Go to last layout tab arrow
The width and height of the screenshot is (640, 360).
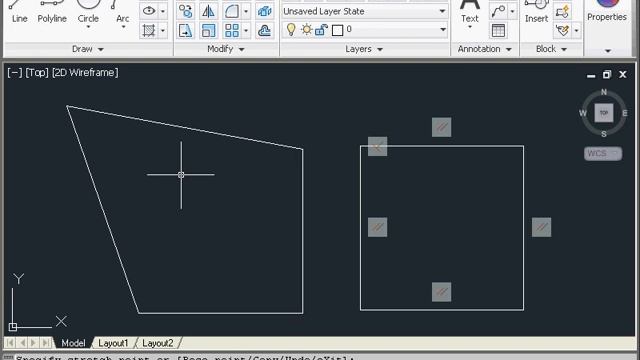point(46,343)
